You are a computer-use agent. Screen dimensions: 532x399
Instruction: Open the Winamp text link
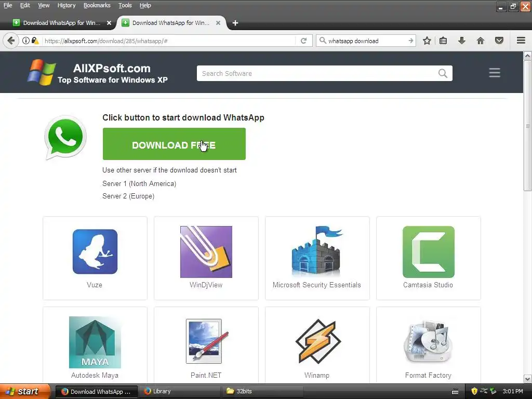pos(316,375)
